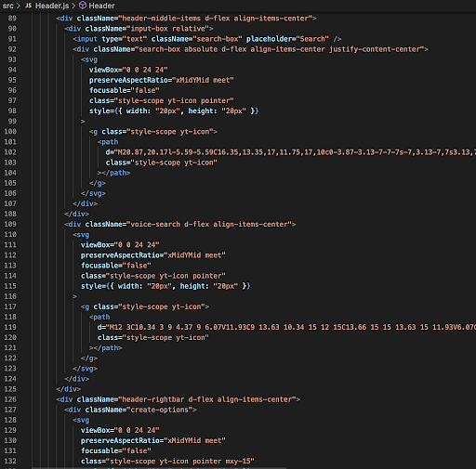Select line number 119 in gutter
The image size is (476, 469).
[10, 327]
